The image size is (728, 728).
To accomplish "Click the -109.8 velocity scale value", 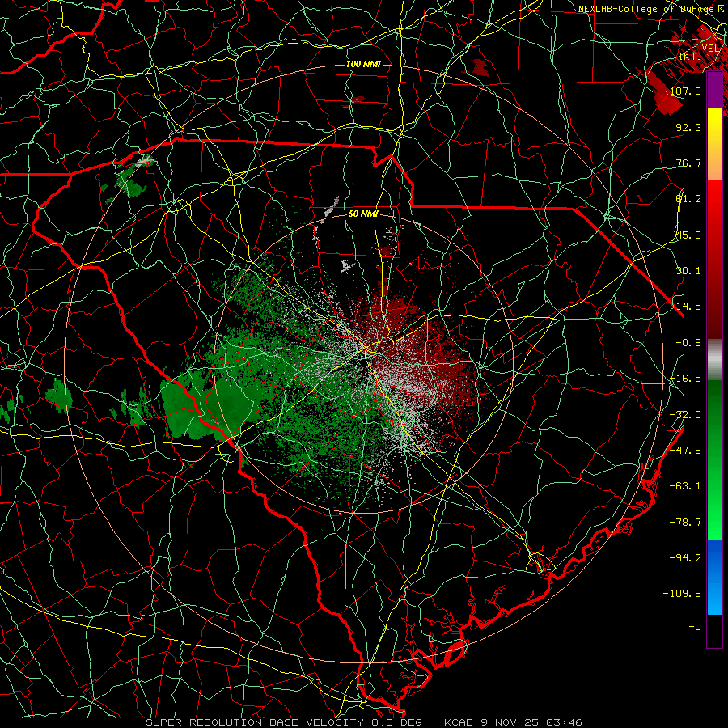I will coord(683,594).
